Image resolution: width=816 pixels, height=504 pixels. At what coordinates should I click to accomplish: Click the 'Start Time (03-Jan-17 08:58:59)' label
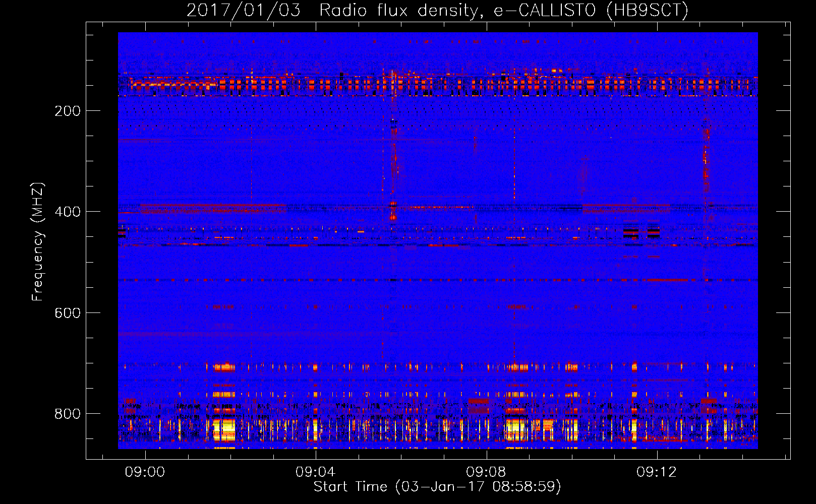[x=437, y=487]
